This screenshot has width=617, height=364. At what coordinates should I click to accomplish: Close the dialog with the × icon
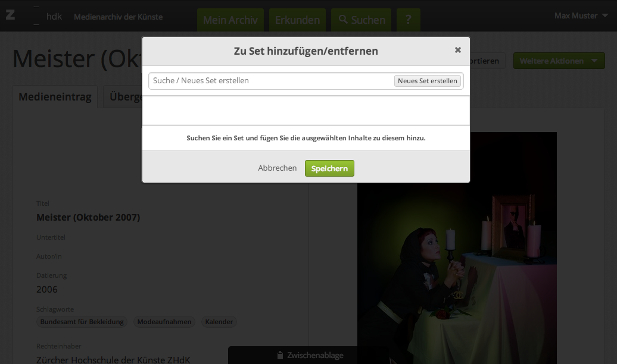457,51
